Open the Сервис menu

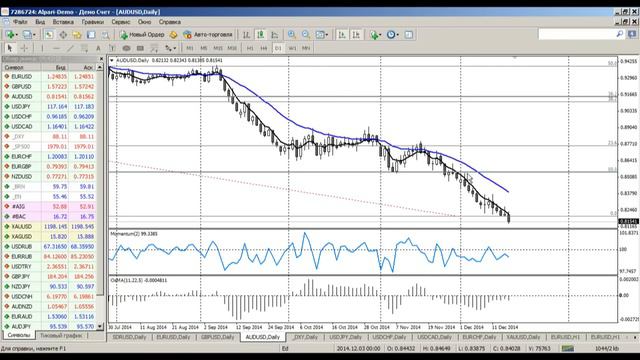click(121, 22)
